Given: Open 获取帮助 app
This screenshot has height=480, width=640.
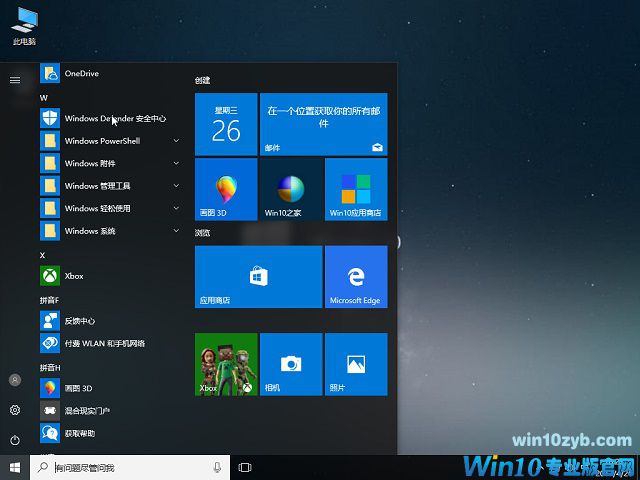Looking at the screenshot, I should pos(80,433).
